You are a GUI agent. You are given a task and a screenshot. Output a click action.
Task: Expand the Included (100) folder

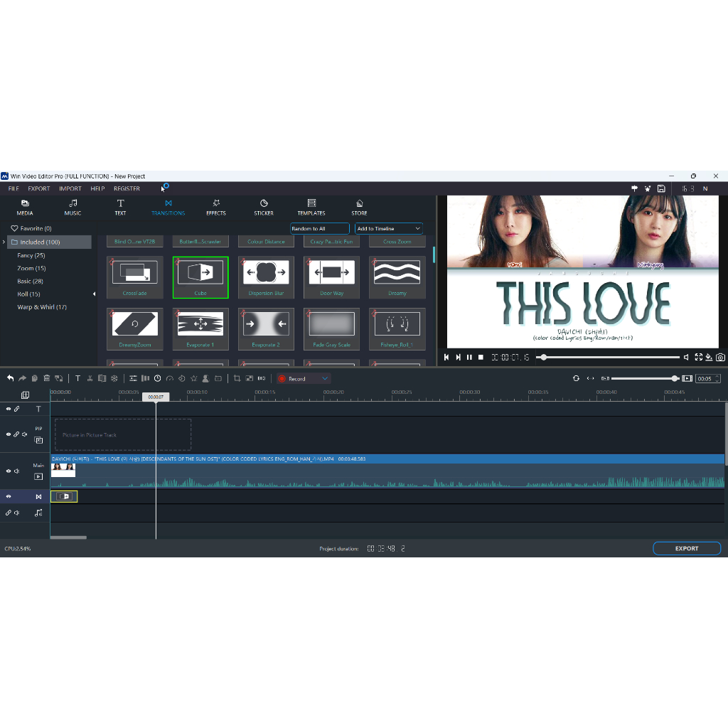point(4,242)
